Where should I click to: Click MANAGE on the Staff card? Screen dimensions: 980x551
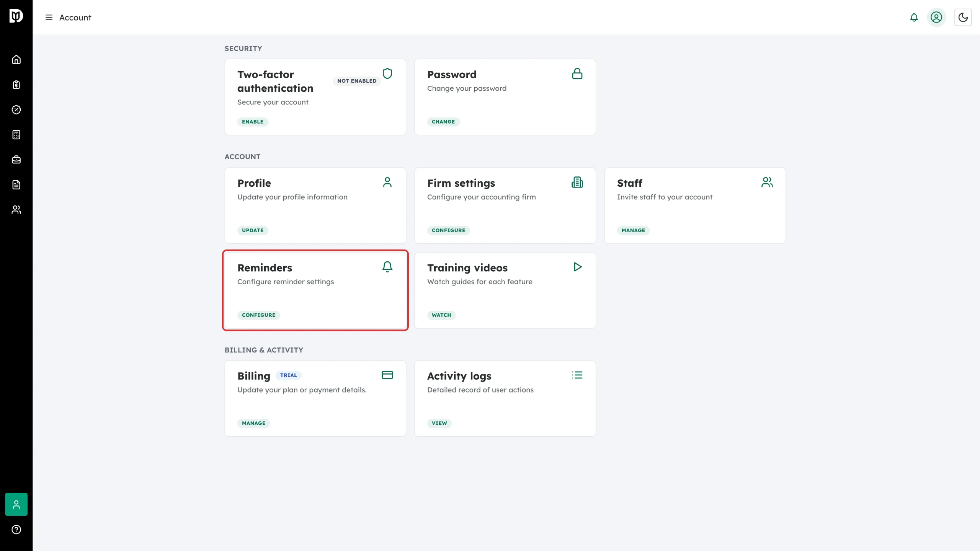[633, 230]
